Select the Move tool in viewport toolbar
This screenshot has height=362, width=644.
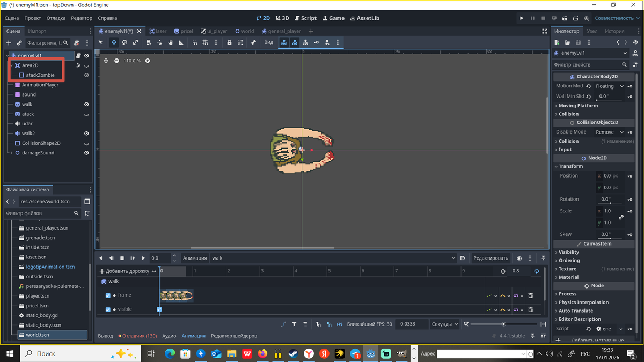pos(114,42)
